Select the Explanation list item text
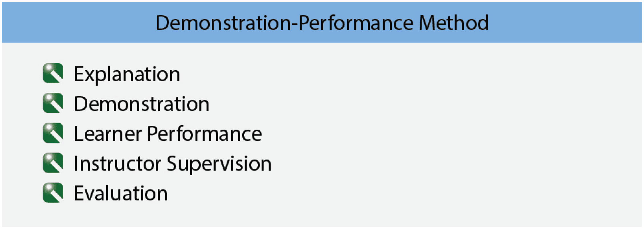This screenshot has width=644, height=230. coord(127,74)
